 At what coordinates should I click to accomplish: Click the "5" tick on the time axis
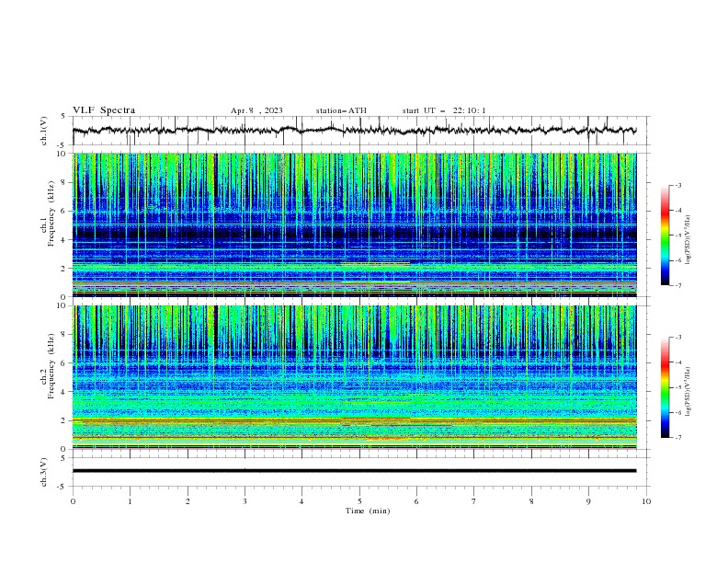(359, 501)
